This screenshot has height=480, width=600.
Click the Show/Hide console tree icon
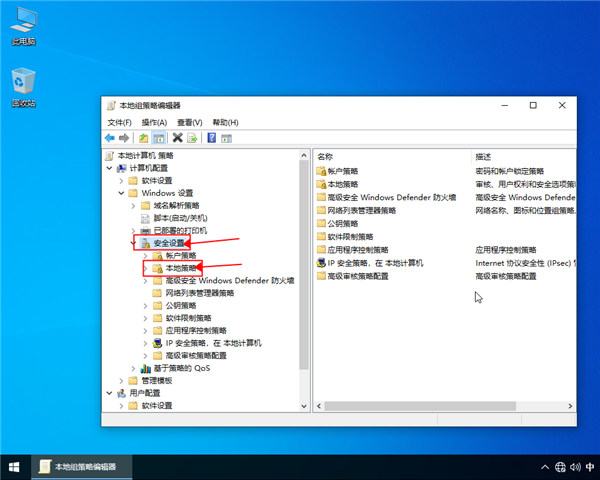pyautogui.click(x=159, y=138)
